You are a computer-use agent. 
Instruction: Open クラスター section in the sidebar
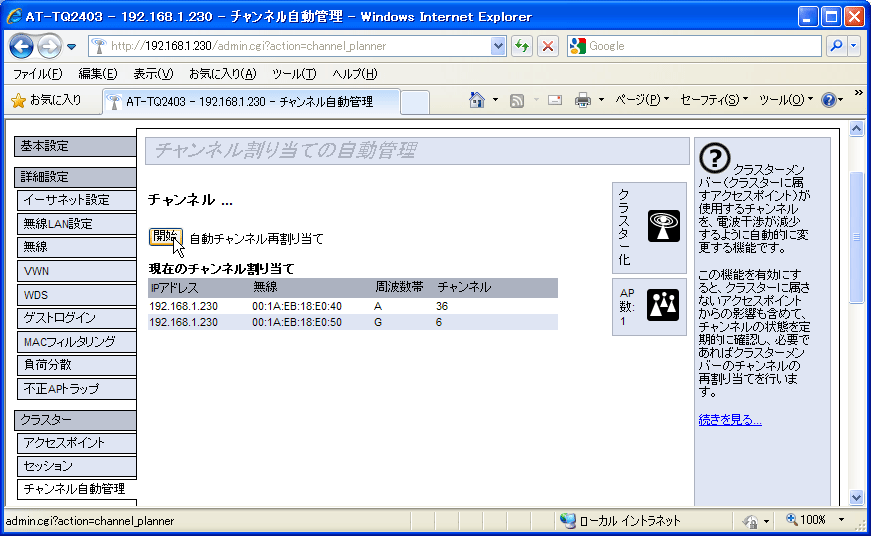(75, 420)
